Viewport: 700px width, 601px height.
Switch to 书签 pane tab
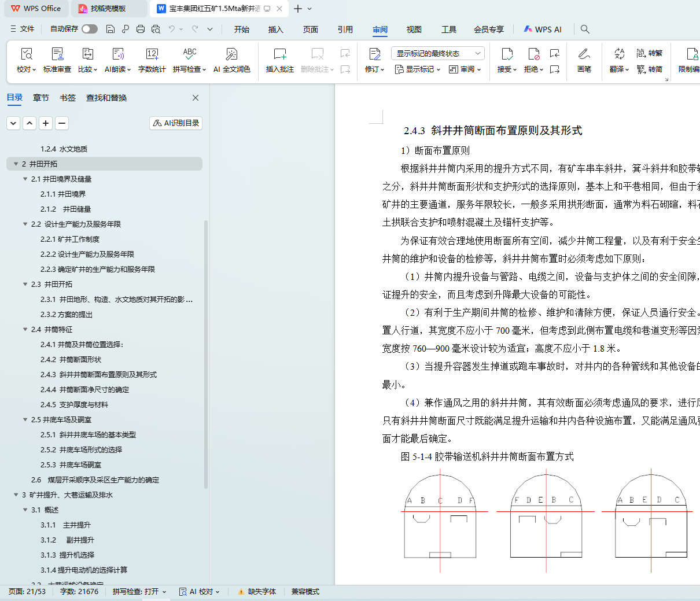point(68,98)
